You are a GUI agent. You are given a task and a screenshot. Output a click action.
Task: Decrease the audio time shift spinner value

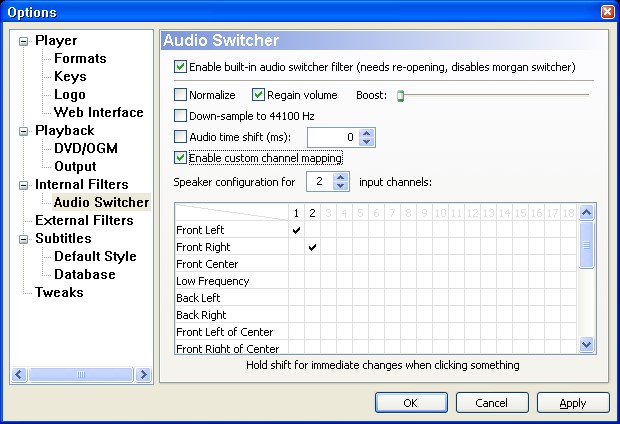tap(367, 142)
